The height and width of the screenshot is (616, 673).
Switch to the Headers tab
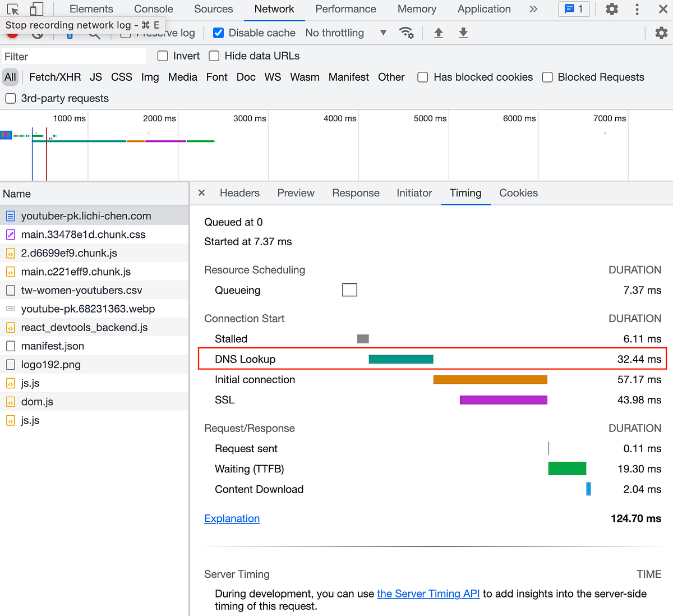click(x=239, y=193)
